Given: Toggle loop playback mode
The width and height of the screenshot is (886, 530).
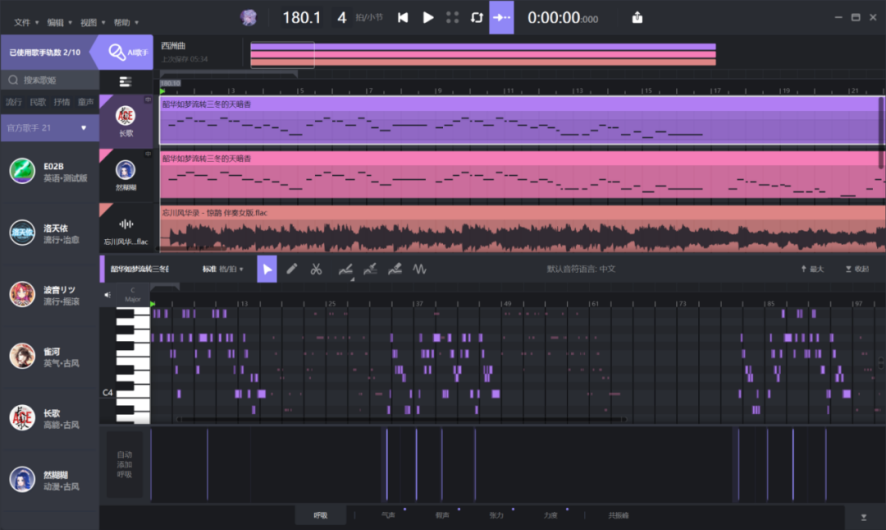Looking at the screenshot, I should point(477,18).
